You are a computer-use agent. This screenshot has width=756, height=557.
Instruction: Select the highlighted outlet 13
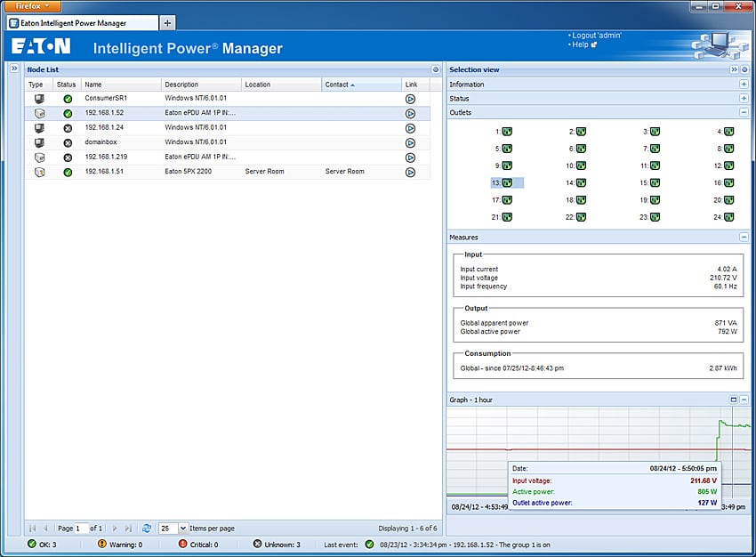pyautogui.click(x=507, y=182)
